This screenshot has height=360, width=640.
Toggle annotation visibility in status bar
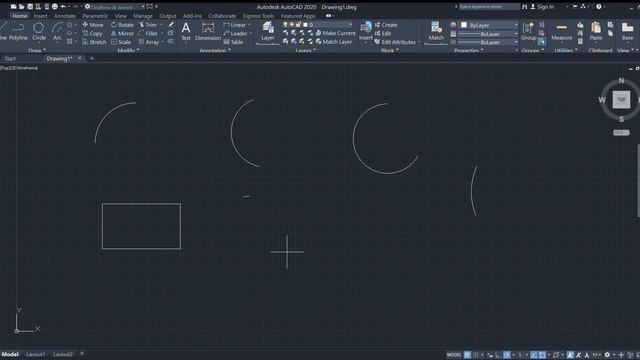click(570, 355)
